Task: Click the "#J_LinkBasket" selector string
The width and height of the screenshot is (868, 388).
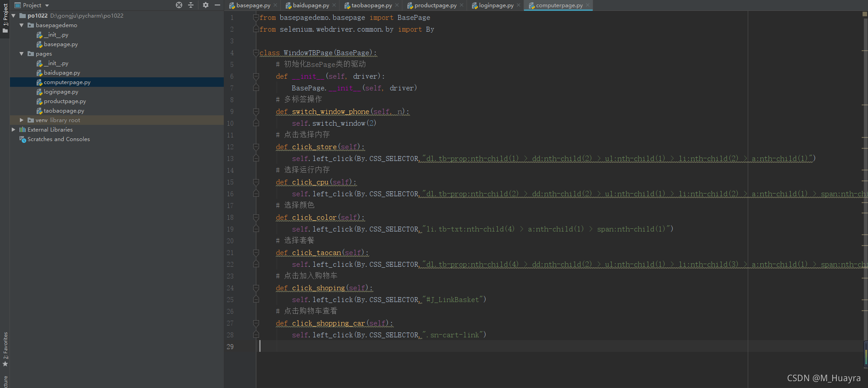Action: [x=453, y=300]
